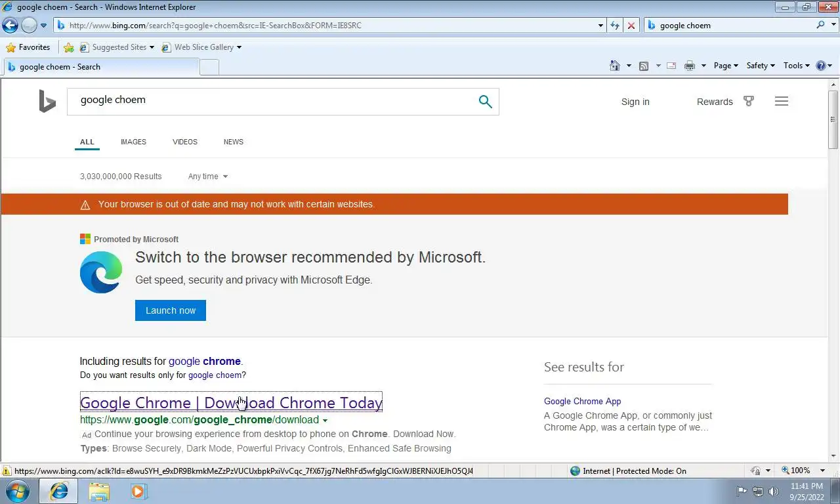This screenshot has height=504, width=840.
Task: Click the Bing logo
Action: [x=47, y=102]
